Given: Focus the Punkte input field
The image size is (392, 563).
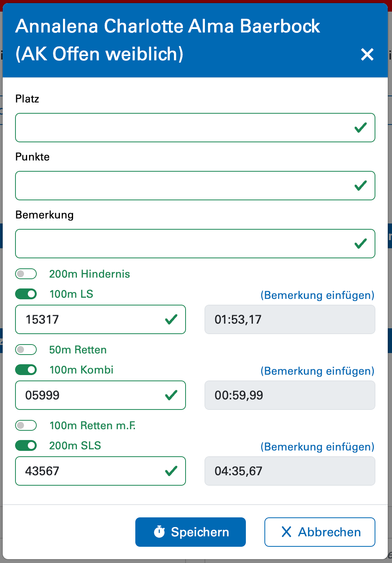Looking at the screenshot, I should [x=184, y=186].
